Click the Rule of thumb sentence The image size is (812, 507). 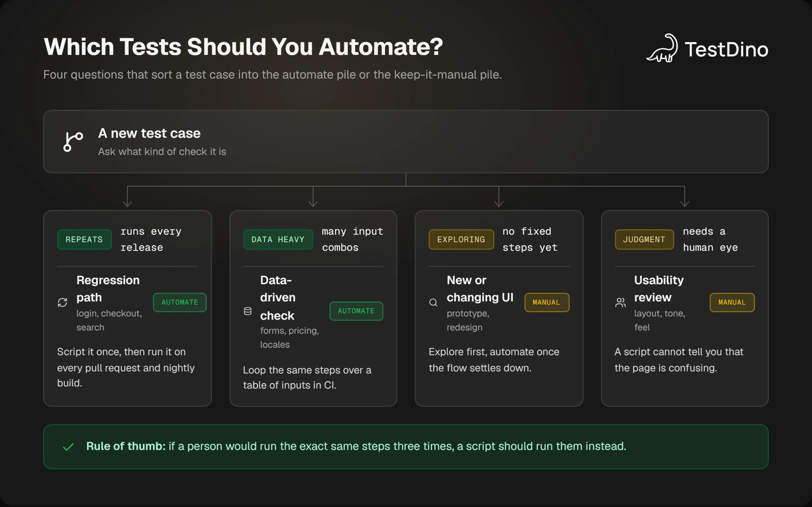[x=356, y=446]
